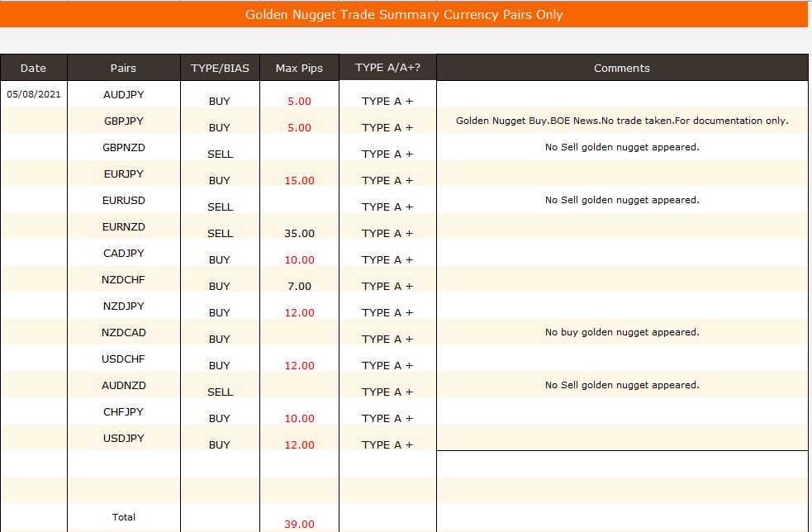Select the CADJPY pair cell
The image size is (812, 532).
[x=124, y=254]
